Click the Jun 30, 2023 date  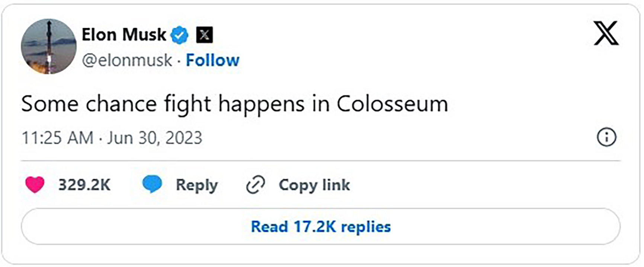(155, 138)
